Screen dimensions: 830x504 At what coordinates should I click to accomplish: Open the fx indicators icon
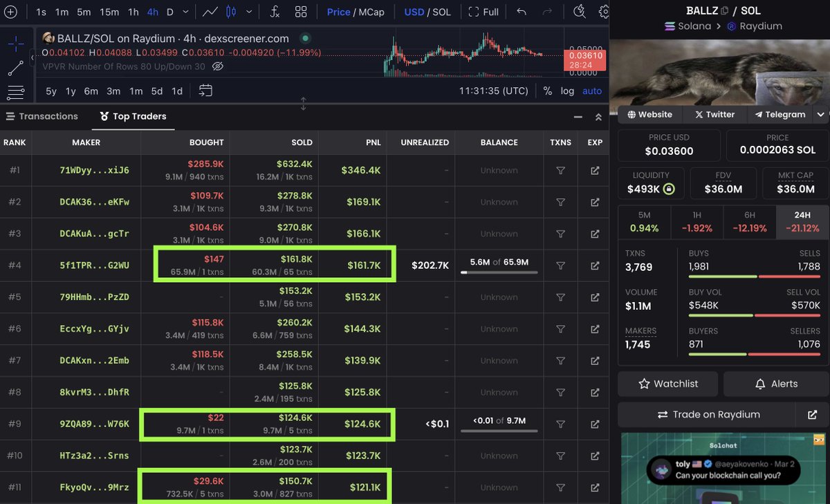pos(275,12)
